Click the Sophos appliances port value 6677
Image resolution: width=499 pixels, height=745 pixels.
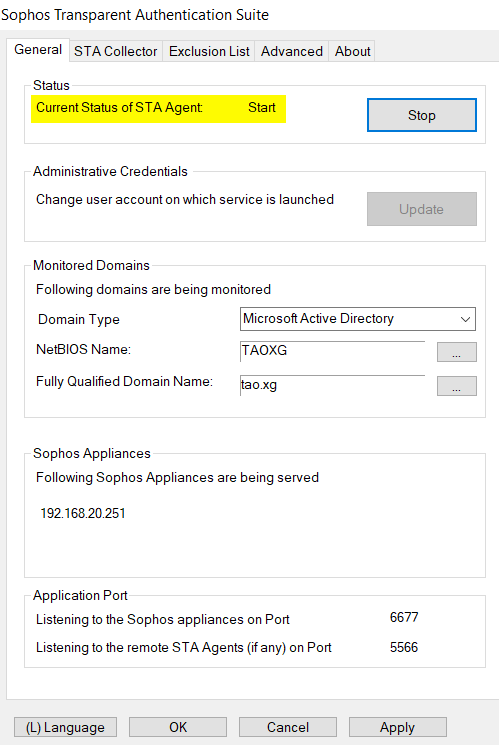(404, 617)
